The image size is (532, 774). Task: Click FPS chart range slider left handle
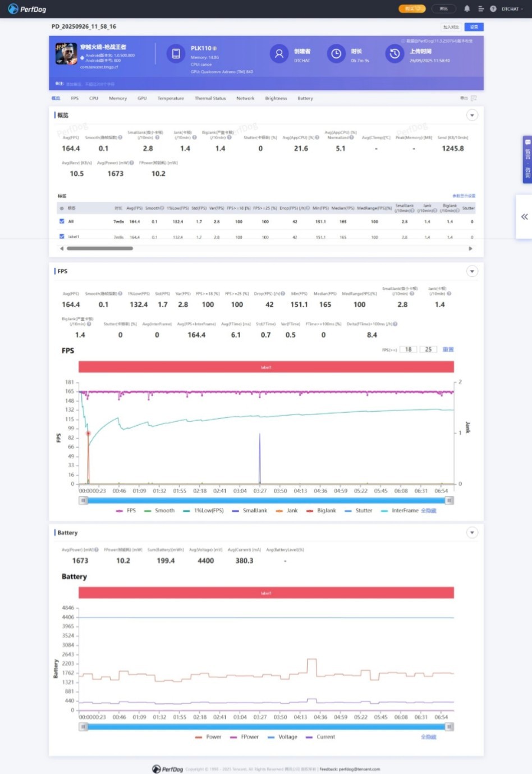coord(83,500)
